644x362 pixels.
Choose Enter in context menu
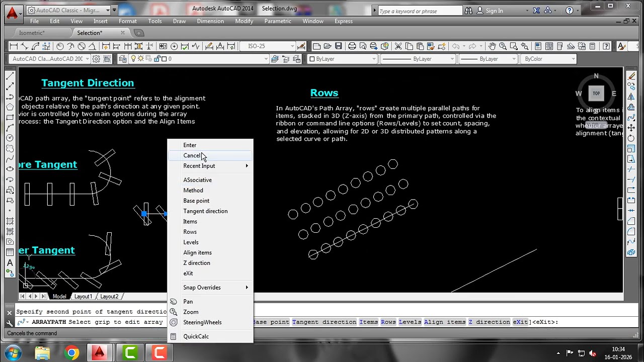tap(210, 145)
